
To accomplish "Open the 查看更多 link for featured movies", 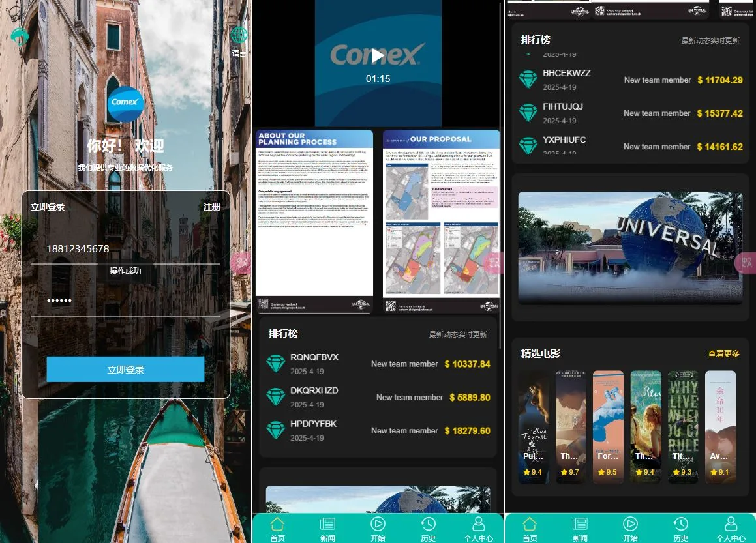I will coord(723,354).
